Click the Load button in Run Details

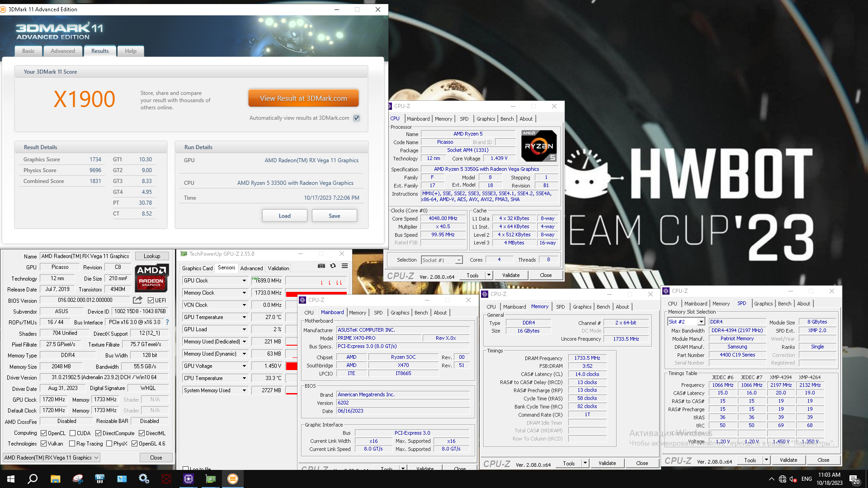(x=285, y=216)
